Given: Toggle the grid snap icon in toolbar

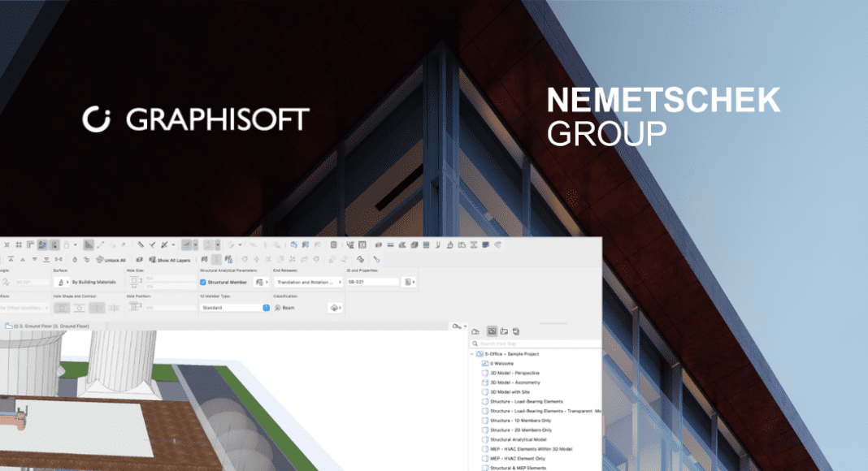Looking at the screenshot, I should tap(16, 244).
